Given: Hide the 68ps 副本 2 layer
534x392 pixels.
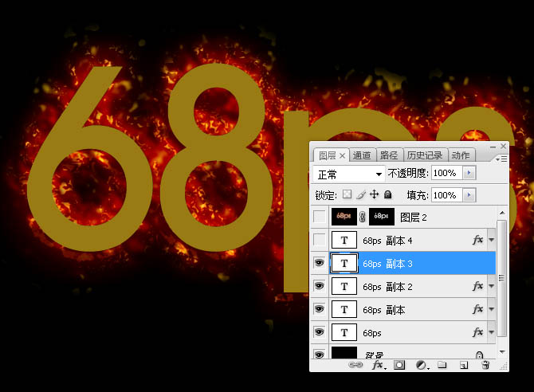Looking at the screenshot, I should pyautogui.click(x=319, y=286).
